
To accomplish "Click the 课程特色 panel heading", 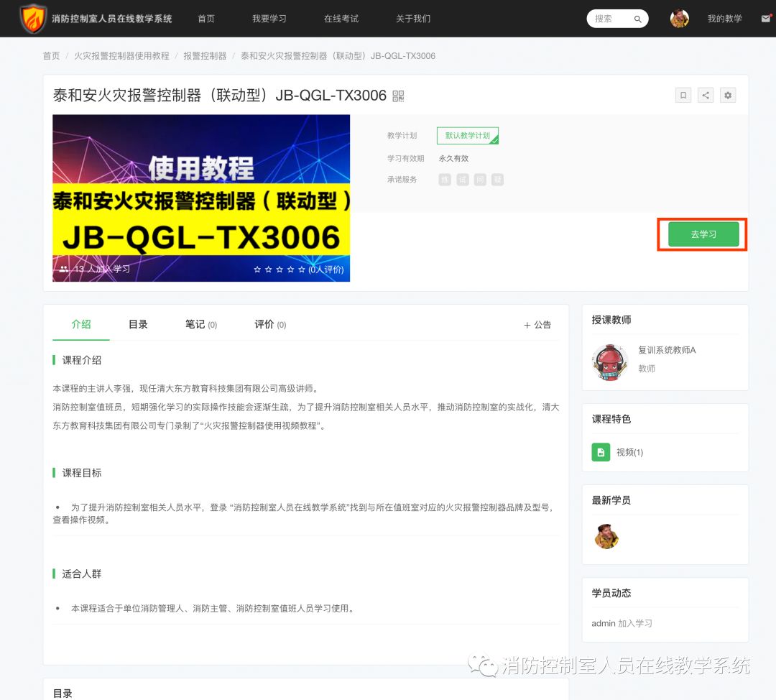I will (611, 419).
